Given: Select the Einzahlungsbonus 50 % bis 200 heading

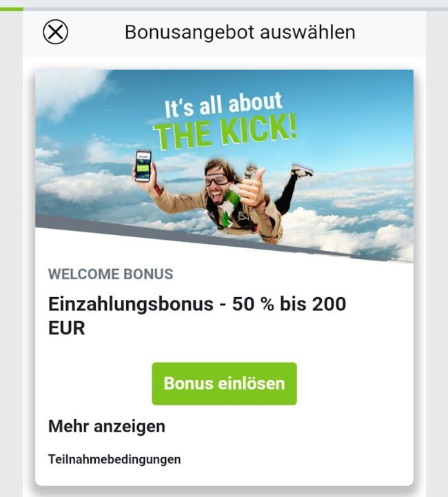Looking at the screenshot, I should point(197,304).
